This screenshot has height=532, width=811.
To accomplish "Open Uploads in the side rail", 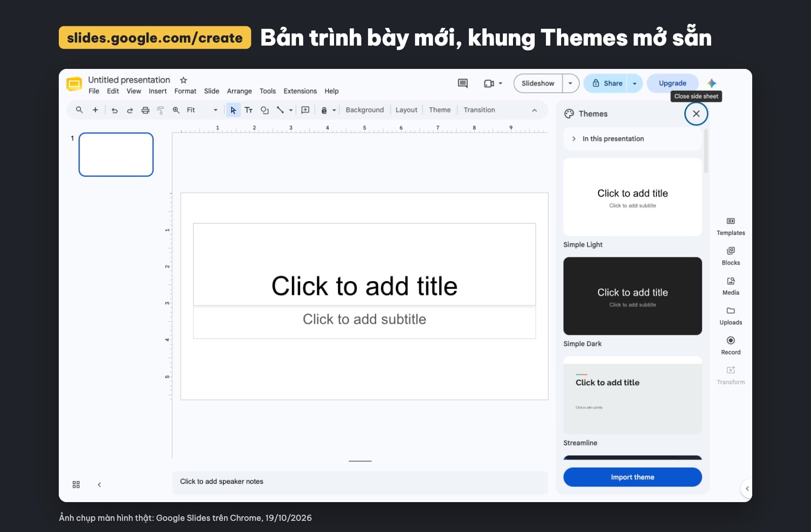I will [x=731, y=316].
